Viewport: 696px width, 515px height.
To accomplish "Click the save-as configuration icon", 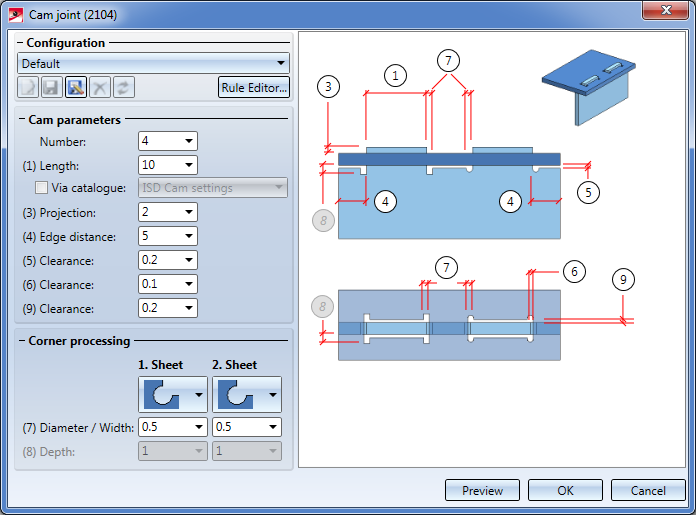I will coord(76,87).
